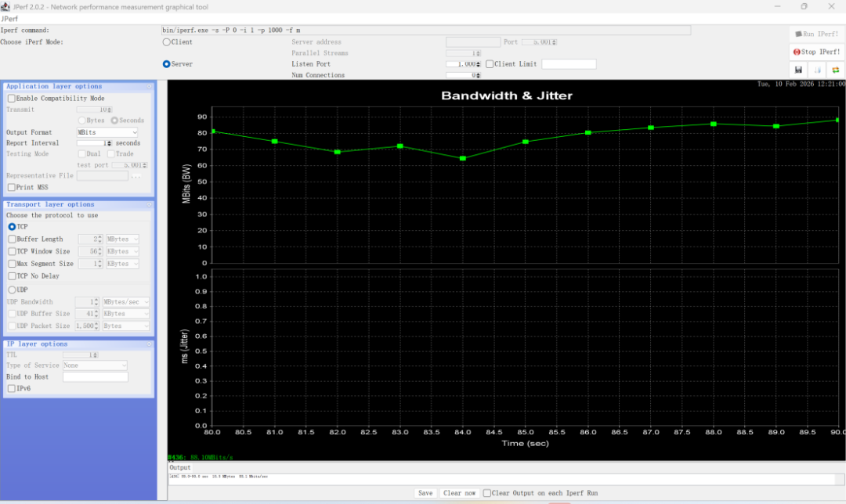Select the UDP protocol radio button
846x504 pixels.
pyautogui.click(x=12, y=290)
